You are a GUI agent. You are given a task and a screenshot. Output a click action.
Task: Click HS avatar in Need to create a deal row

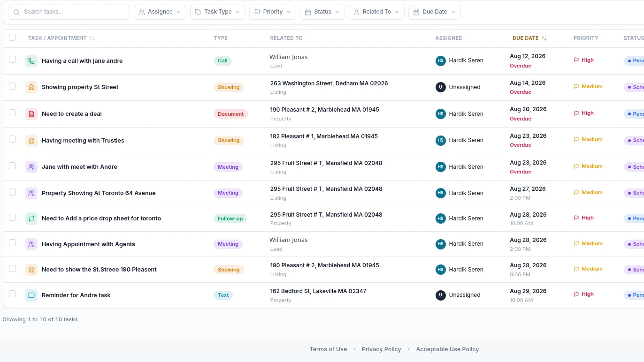(440, 114)
